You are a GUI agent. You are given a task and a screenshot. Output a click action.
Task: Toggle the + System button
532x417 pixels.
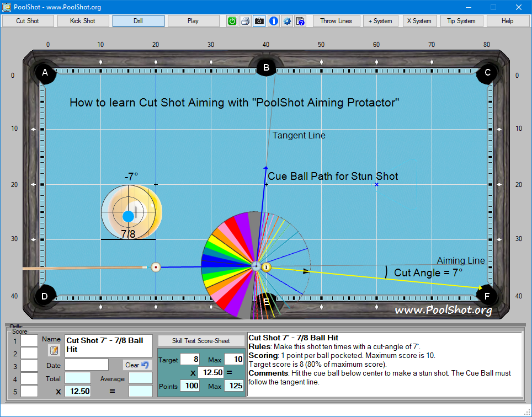(x=380, y=21)
